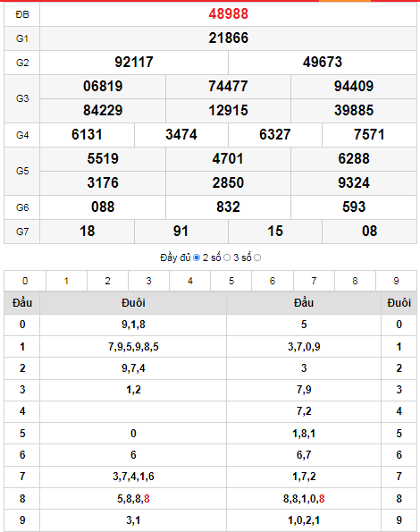Choose digit filter tab 4
Screen dimensions: 420x532
click(190, 281)
